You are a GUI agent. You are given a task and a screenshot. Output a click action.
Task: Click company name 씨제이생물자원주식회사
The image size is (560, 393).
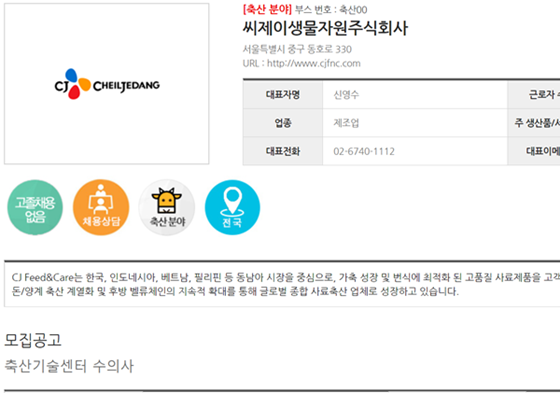pyautogui.click(x=325, y=28)
